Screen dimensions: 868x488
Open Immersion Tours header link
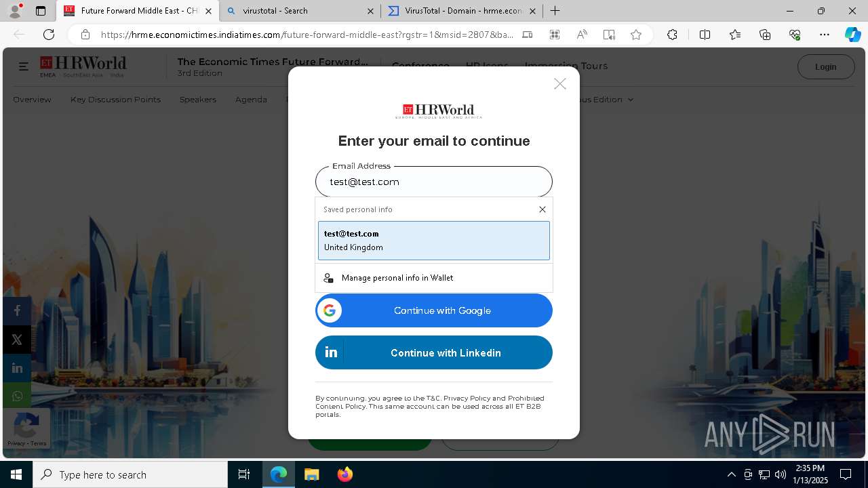pos(566,66)
